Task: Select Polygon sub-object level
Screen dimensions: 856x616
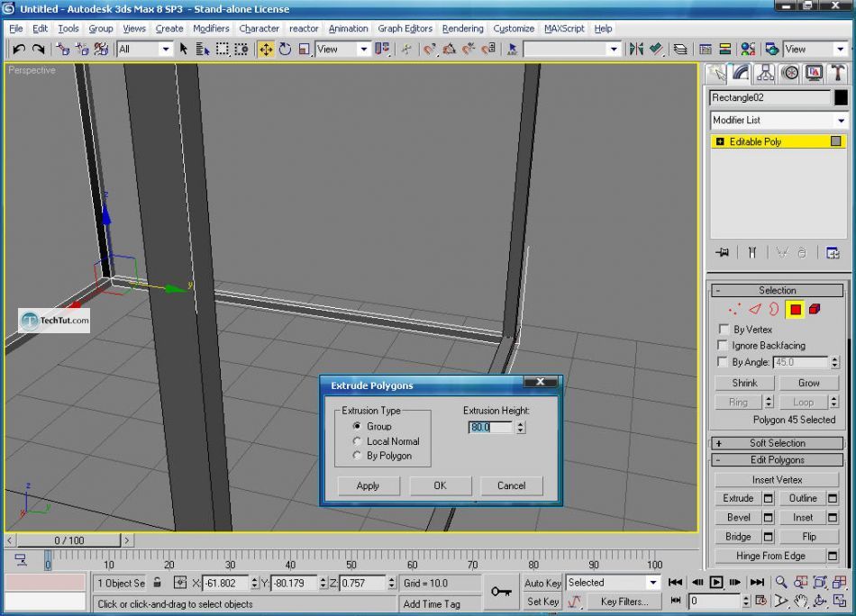Action: click(795, 310)
